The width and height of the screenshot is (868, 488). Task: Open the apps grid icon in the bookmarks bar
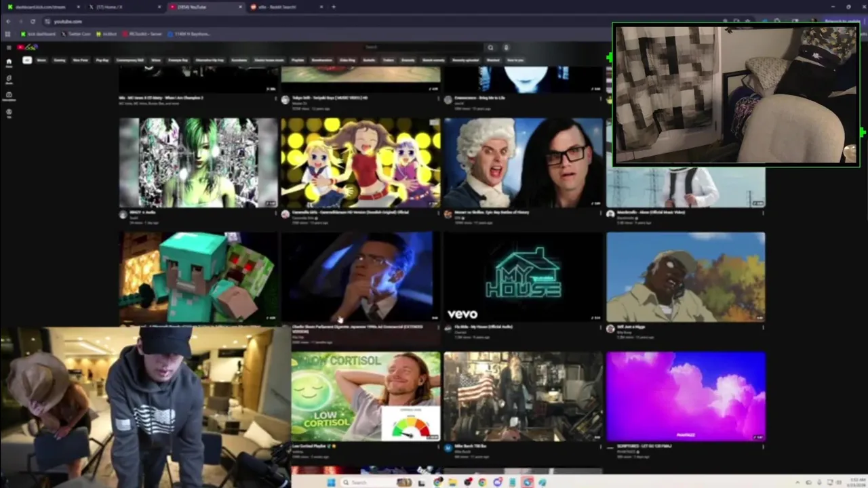coord(8,34)
